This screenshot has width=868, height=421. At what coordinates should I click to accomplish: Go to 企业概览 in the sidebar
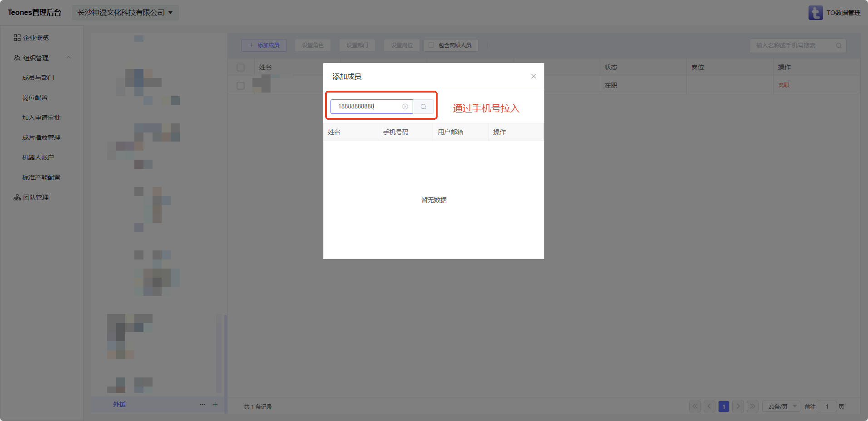pos(36,38)
